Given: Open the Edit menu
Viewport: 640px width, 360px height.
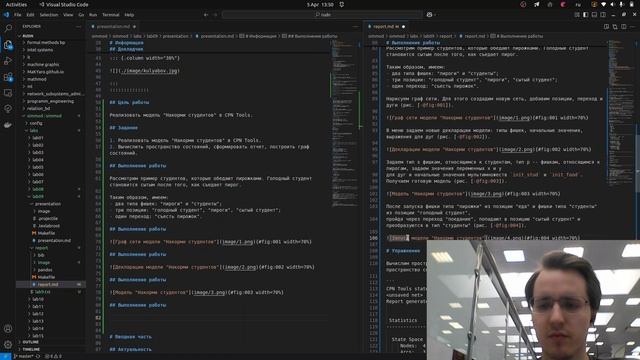Looking at the screenshot, I should tap(30, 15).
